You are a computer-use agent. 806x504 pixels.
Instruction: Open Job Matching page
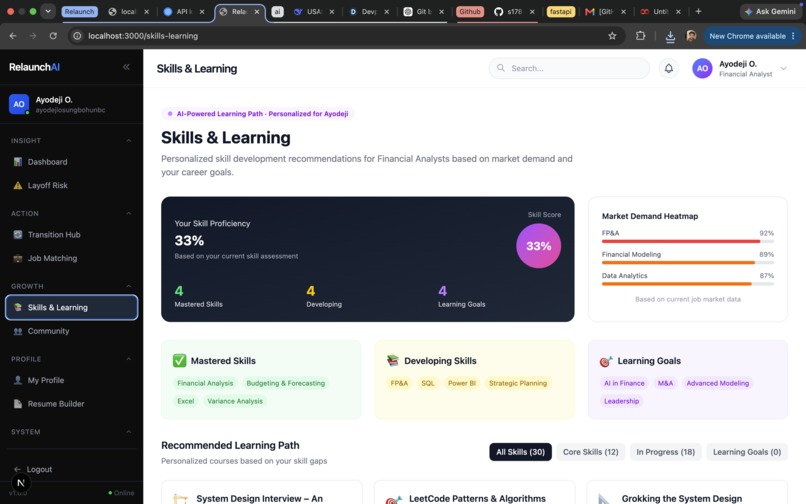71,258
